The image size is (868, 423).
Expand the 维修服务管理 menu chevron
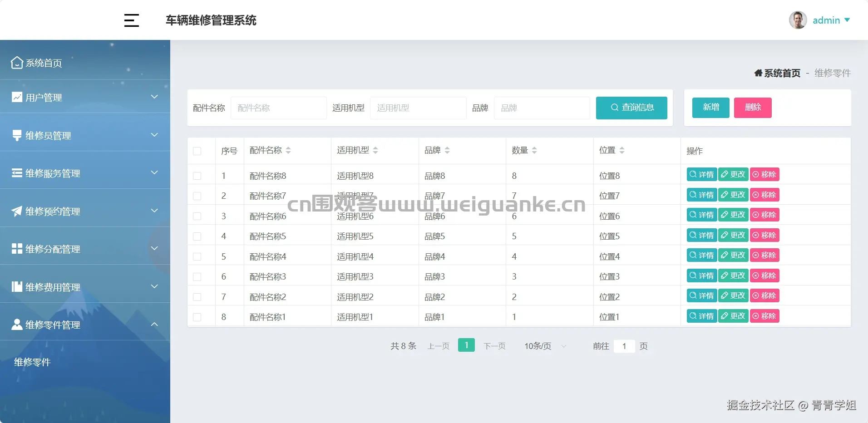(x=154, y=172)
